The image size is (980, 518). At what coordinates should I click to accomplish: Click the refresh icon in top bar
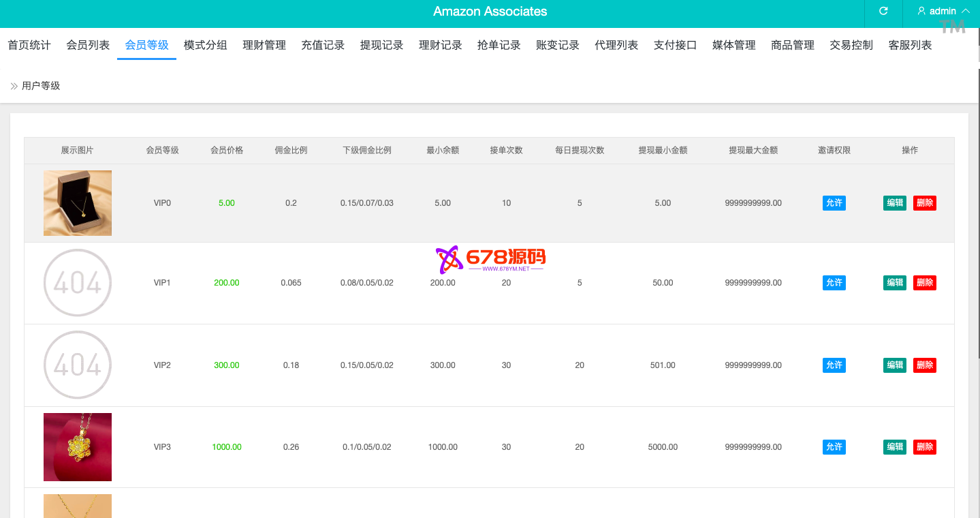pos(883,11)
